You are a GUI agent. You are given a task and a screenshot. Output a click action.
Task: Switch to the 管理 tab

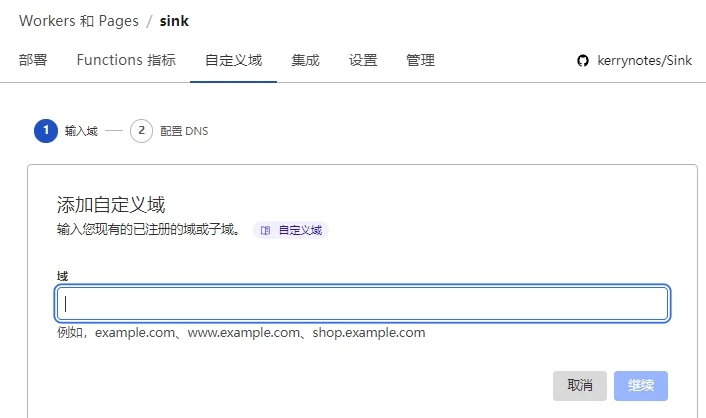click(x=421, y=60)
